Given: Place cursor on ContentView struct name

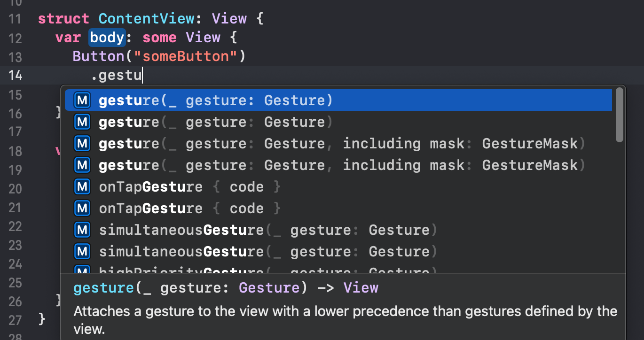Looking at the screenshot, I should [146, 19].
